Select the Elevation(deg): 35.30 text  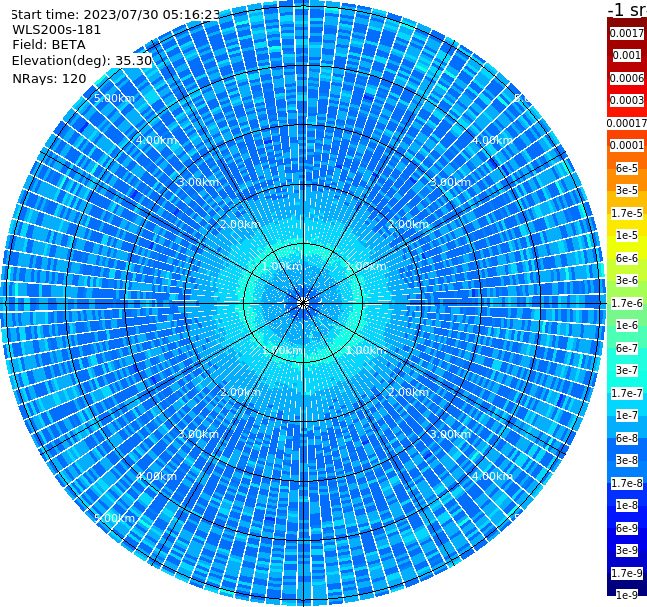[82, 61]
